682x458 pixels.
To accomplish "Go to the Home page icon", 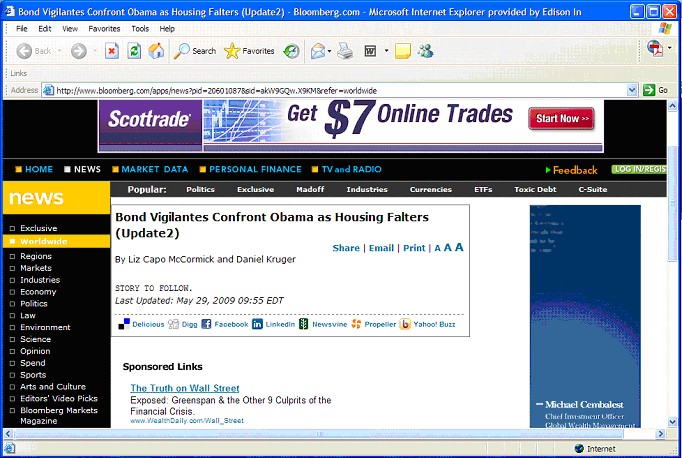I will tap(156, 51).
